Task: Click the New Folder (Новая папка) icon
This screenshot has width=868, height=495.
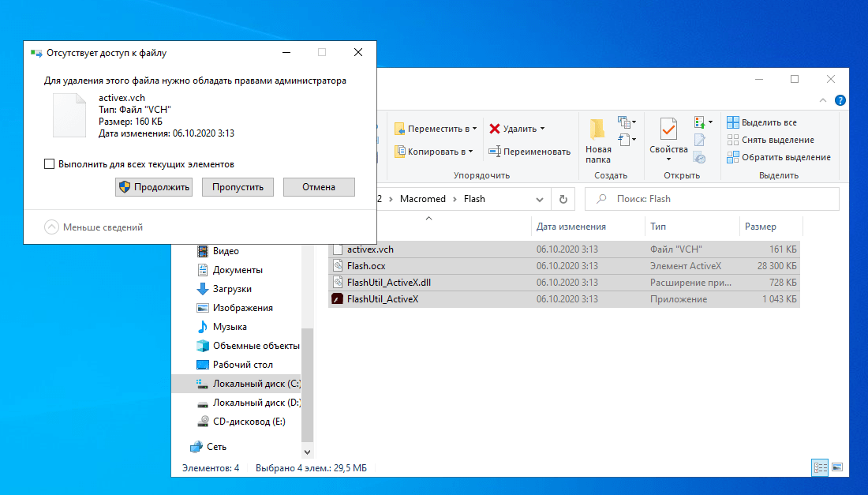Action: click(x=598, y=129)
